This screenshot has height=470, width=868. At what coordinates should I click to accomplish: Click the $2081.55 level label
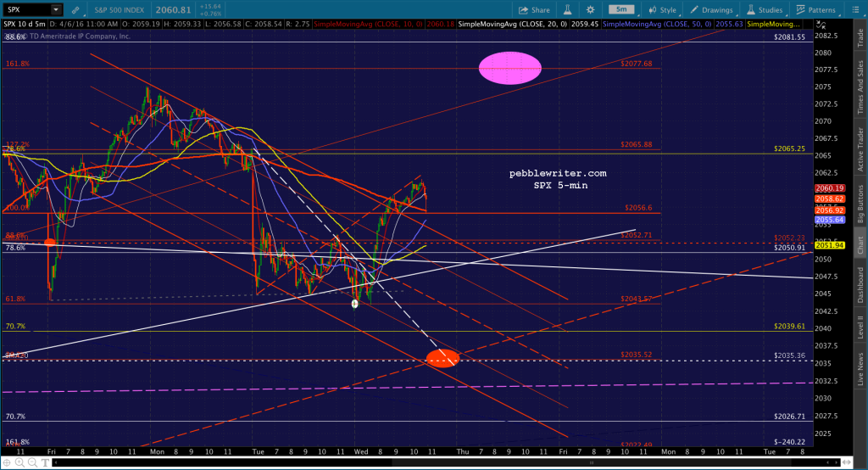pyautogui.click(x=789, y=37)
